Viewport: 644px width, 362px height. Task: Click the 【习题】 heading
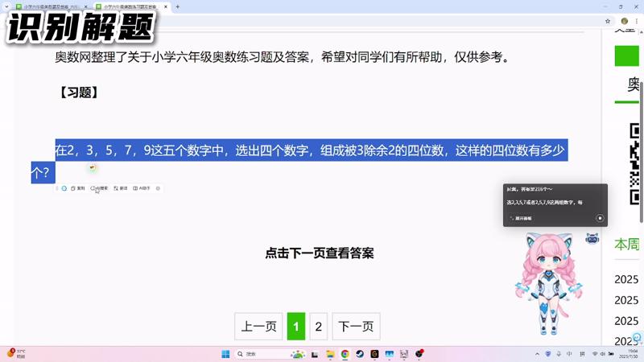(78, 93)
